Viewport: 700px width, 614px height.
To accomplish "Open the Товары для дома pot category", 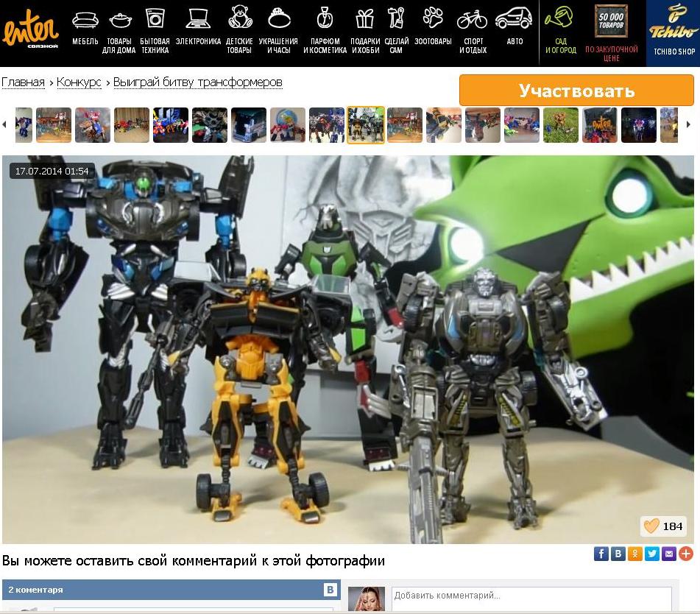I will click(119, 32).
